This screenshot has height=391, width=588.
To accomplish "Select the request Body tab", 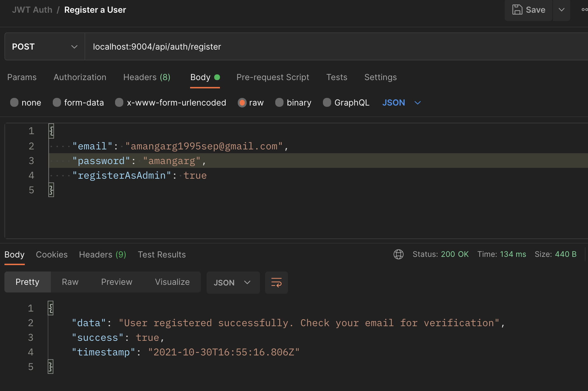I will pos(205,77).
